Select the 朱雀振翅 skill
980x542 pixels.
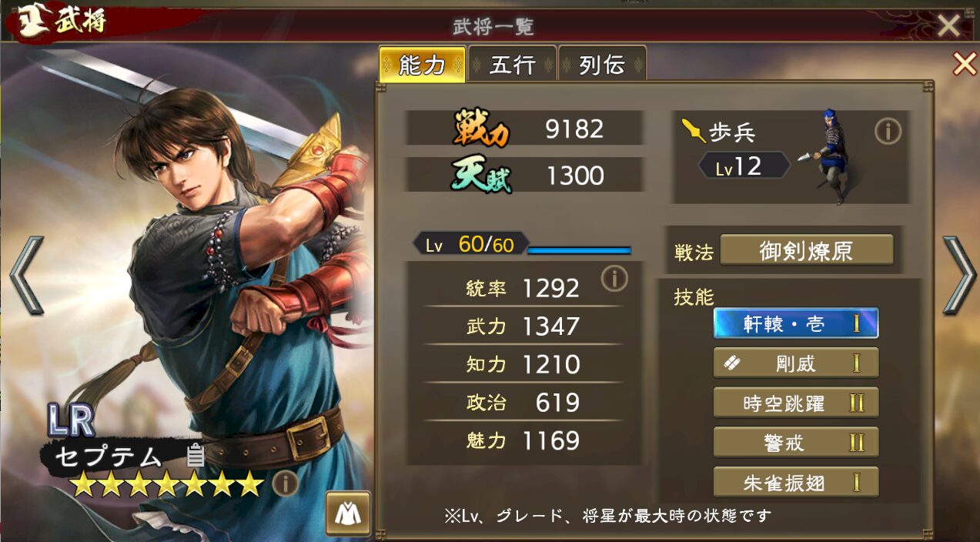tap(796, 483)
